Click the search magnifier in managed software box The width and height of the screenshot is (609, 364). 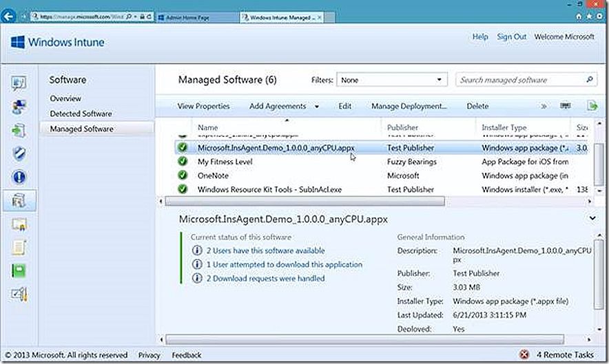589,80
